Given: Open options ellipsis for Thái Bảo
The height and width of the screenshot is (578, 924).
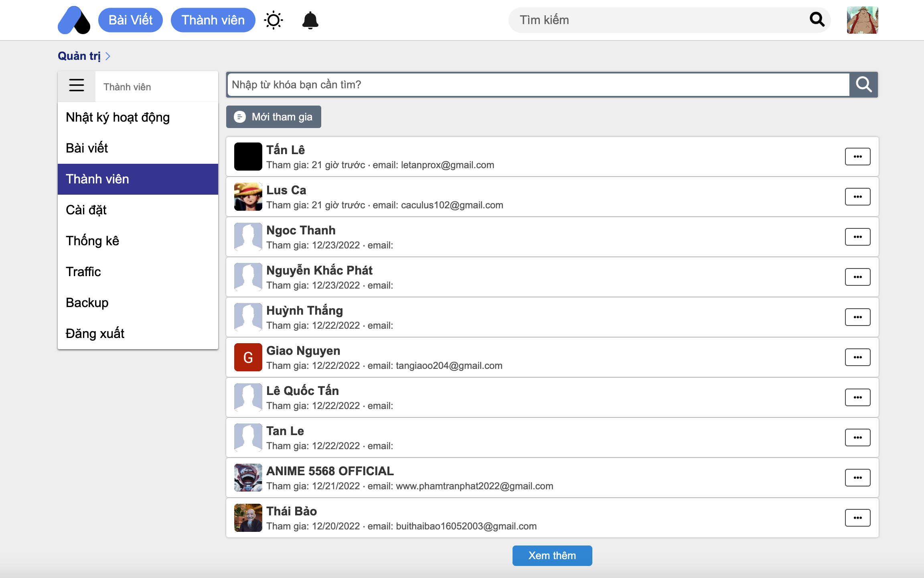Looking at the screenshot, I should 858,517.
